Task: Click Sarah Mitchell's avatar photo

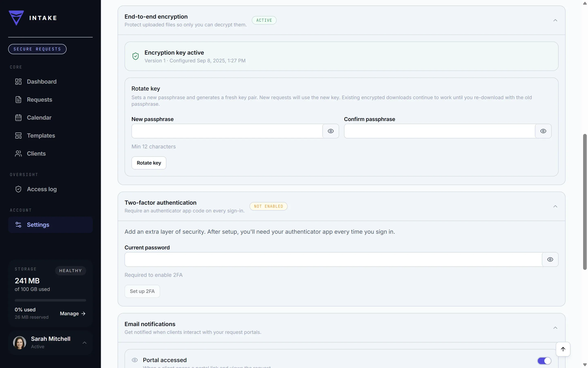Action: tap(19, 343)
